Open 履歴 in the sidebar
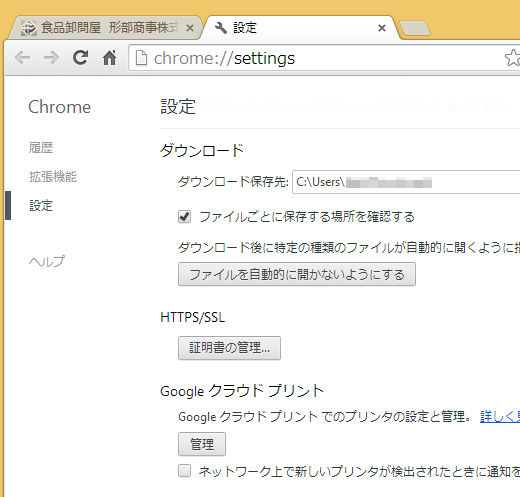The image size is (520, 497). [x=41, y=148]
